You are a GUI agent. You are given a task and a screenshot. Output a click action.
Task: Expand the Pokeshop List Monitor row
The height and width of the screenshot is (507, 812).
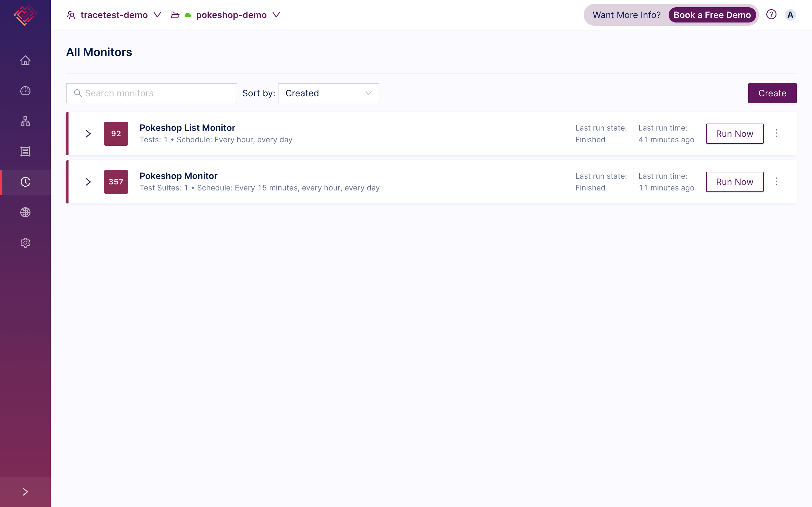[88, 134]
